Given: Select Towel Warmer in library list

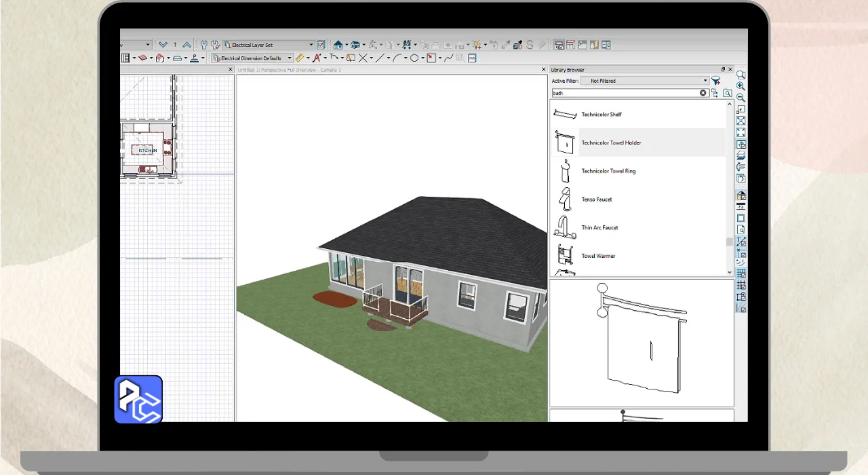Looking at the screenshot, I should coord(598,256).
